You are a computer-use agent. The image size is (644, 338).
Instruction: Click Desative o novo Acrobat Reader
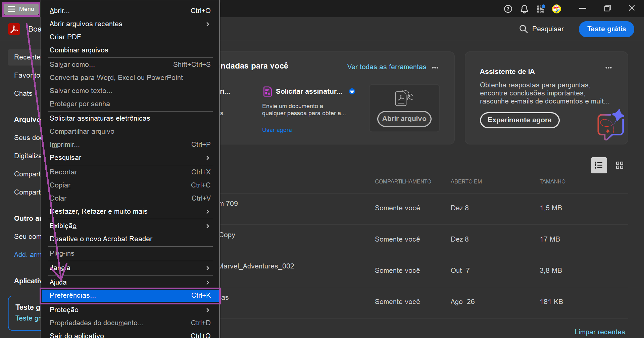(x=130, y=239)
